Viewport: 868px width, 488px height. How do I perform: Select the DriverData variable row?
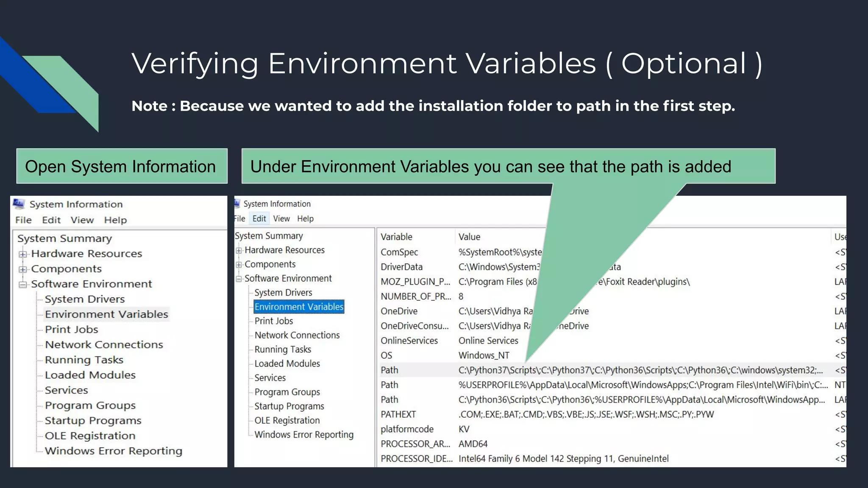(x=611, y=267)
